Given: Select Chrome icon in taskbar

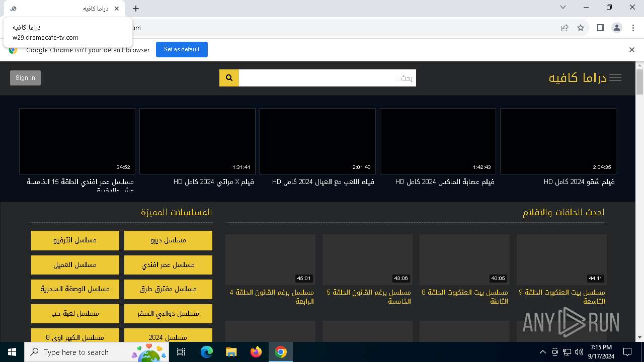Looking at the screenshot, I should 281,352.
